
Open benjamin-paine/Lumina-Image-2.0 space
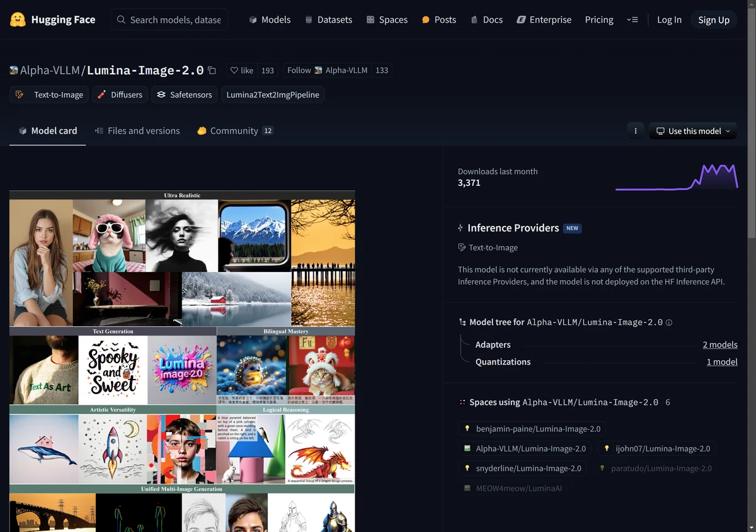click(x=532, y=429)
